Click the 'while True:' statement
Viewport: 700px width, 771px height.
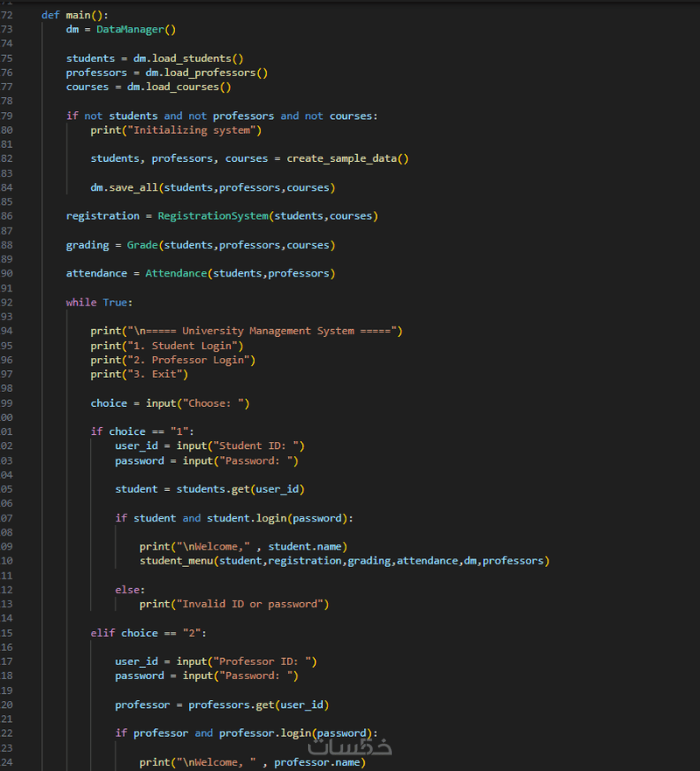[x=99, y=303]
